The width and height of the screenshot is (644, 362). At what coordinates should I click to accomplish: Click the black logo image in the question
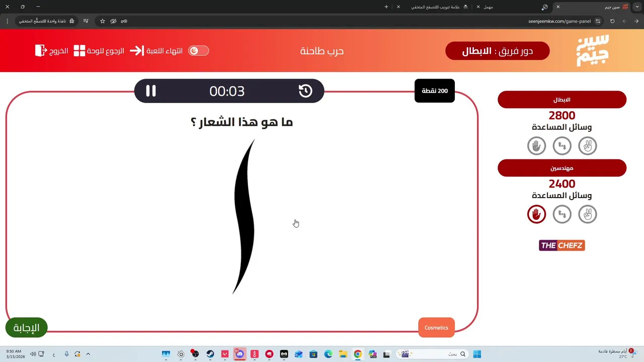[x=245, y=217]
